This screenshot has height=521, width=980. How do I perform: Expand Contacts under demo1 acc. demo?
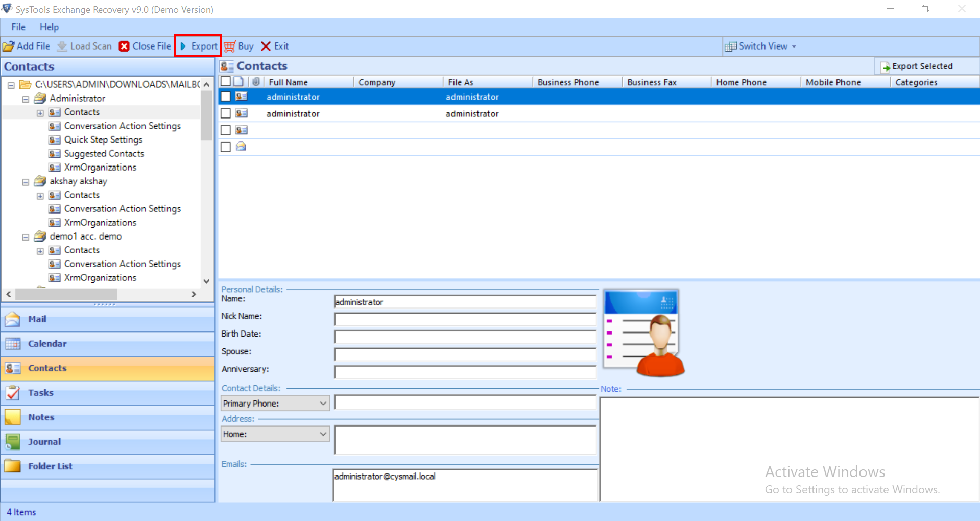tap(40, 251)
